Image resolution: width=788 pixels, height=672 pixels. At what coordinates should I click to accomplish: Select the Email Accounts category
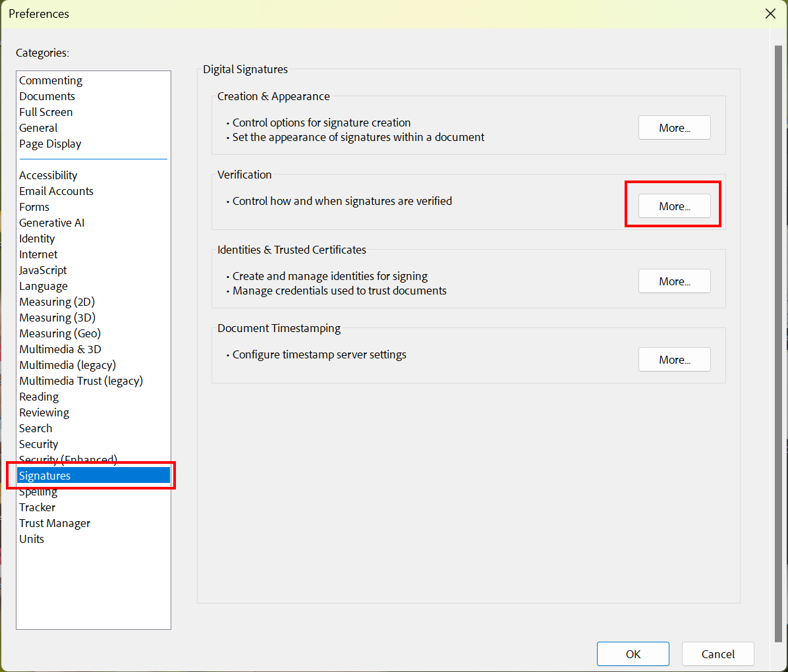[x=56, y=190]
